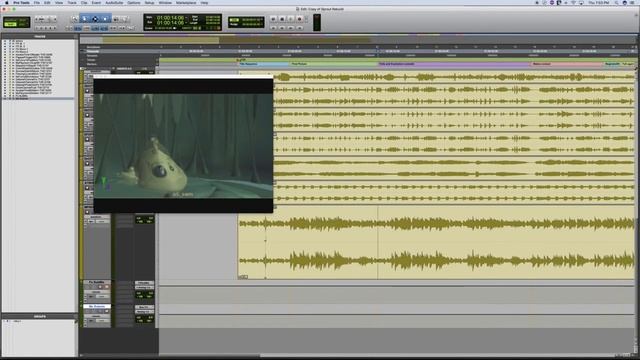The width and height of the screenshot is (640, 360).
Task: Click the sub counter timecode display
Action: click(170, 23)
